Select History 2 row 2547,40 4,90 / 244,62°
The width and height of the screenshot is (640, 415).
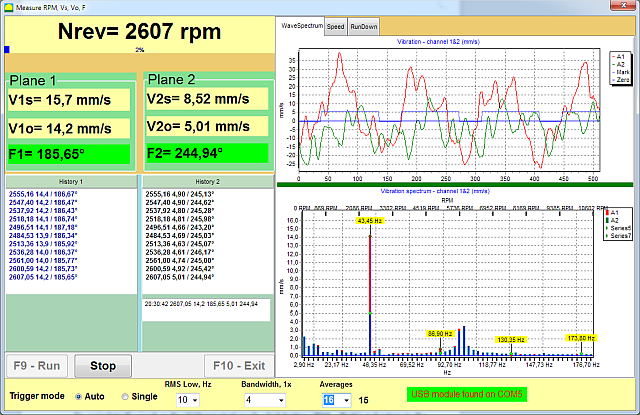180,202
